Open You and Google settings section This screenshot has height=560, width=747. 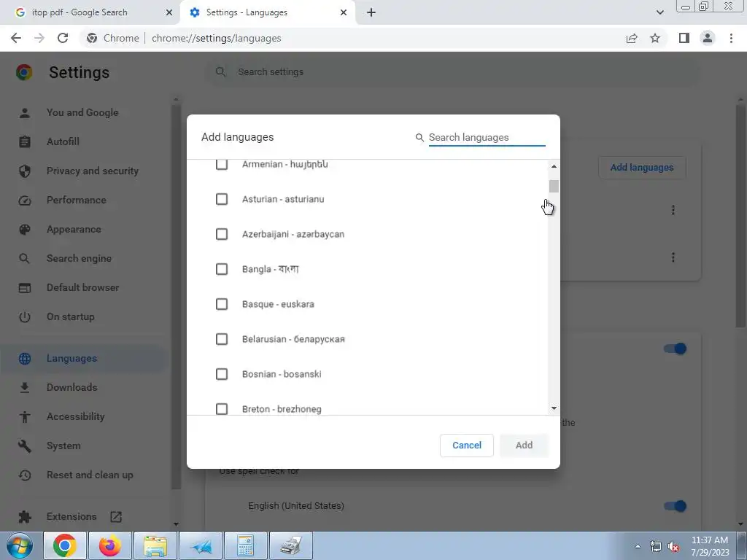[x=82, y=113]
